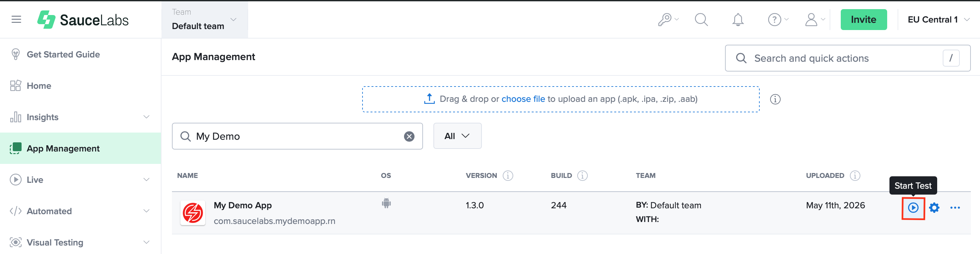Change the EU Central 1 region
The height and width of the screenshot is (254, 980).
coord(938,19)
